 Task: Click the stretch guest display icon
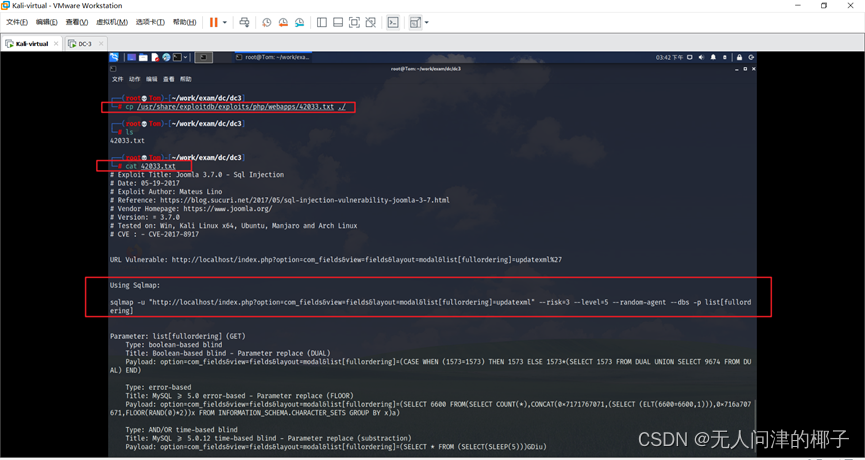(x=415, y=22)
